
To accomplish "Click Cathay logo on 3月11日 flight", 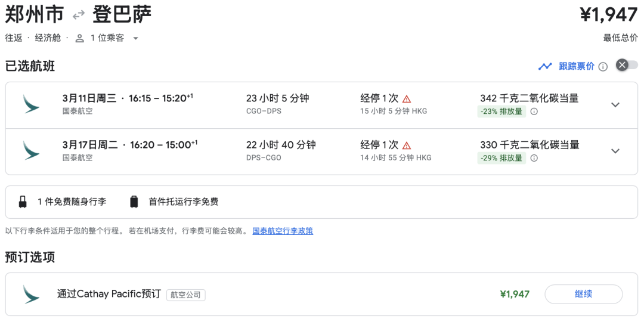I will (31, 104).
